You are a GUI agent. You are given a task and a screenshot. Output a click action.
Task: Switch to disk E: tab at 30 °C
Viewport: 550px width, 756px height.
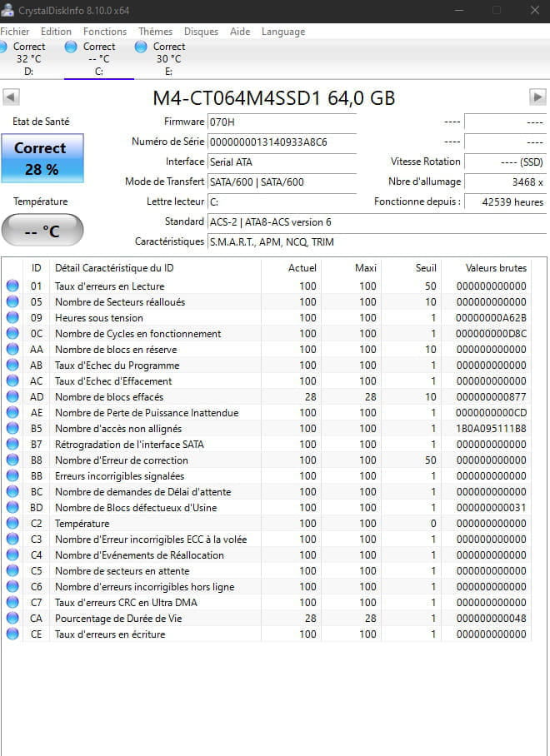tap(169, 59)
